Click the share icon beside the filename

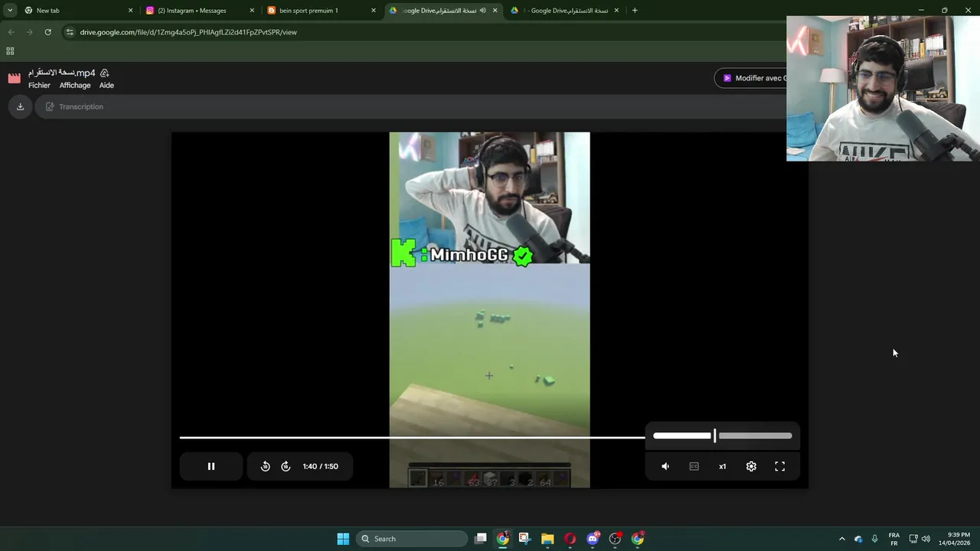(105, 73)
